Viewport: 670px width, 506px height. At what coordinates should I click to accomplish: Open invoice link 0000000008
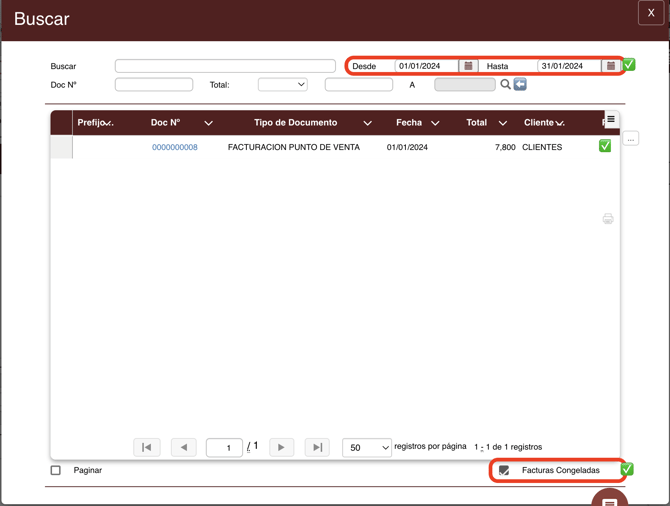point(175,147)
